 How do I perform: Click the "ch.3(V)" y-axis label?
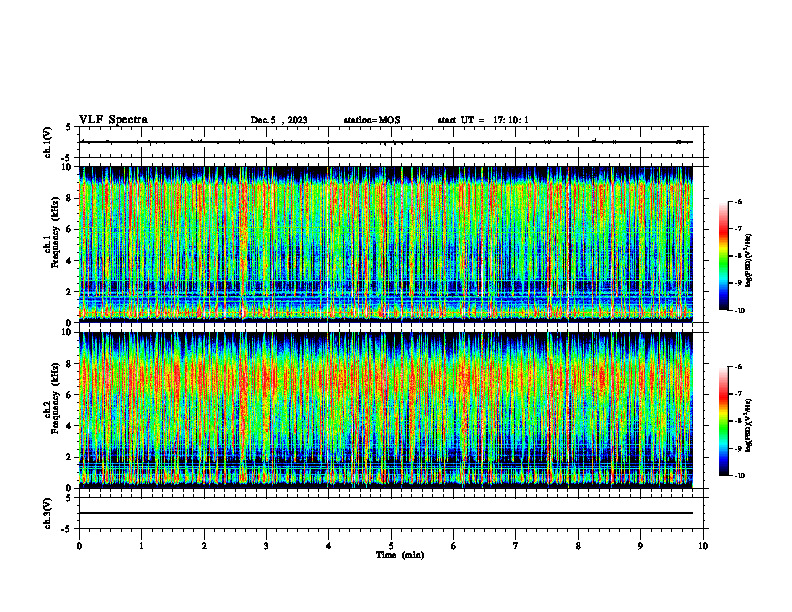[x=48, y=513]
